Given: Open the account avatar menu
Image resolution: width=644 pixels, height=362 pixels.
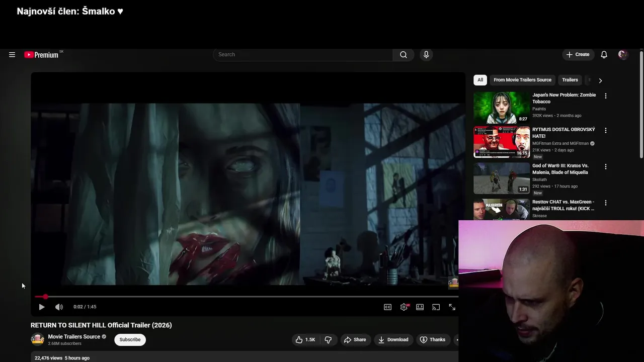Looking at the screenshot, I should pos(623,55).
